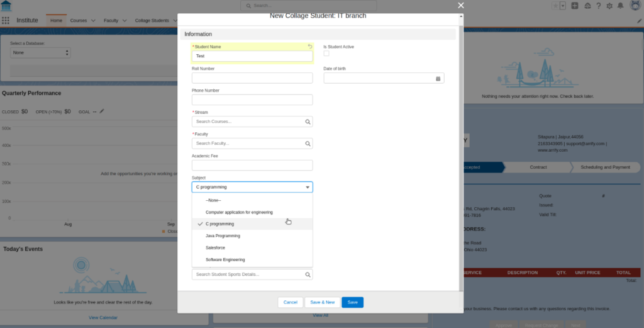This screenshot has height=328, width=644.
Task: Click the calendar icon in Date of birth
Action: [438, 79]
